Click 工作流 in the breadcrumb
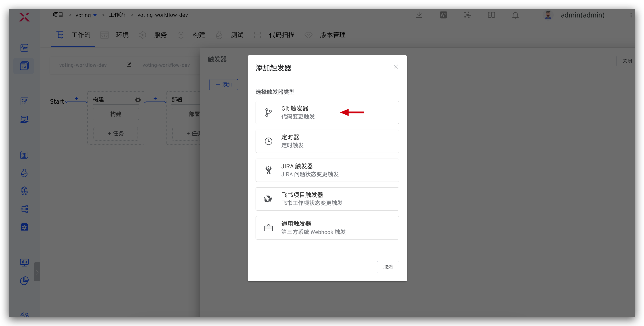Screen dimensions: 644x326 (117, 15)
